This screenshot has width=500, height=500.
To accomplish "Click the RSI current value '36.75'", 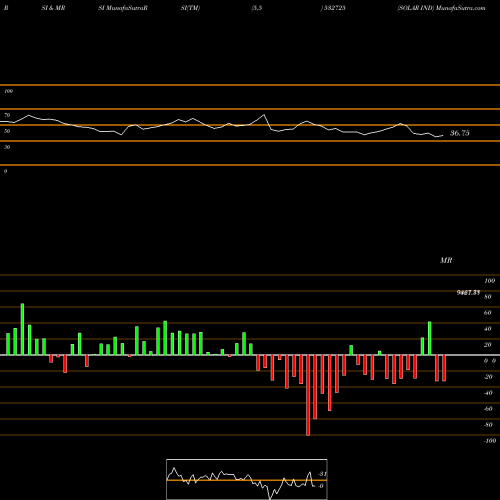I will tap(460, 133).
